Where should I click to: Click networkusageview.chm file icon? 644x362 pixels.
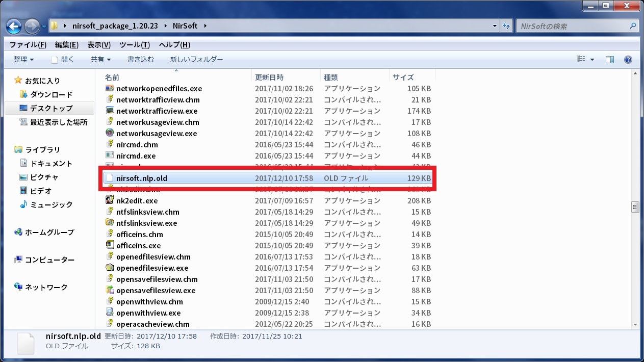coord(109,122)
